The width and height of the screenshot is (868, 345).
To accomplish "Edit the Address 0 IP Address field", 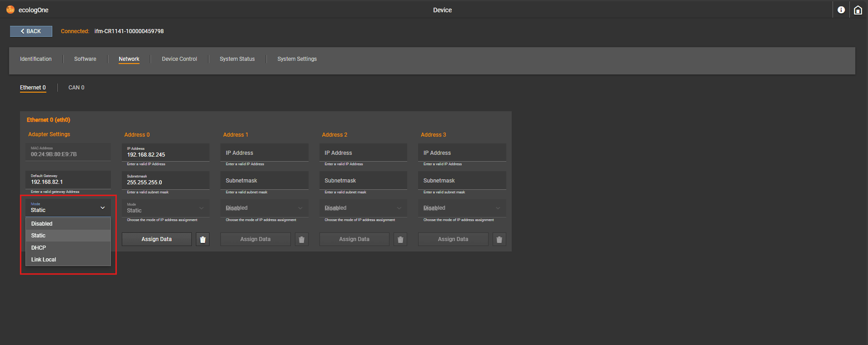I will pos(165,154).
